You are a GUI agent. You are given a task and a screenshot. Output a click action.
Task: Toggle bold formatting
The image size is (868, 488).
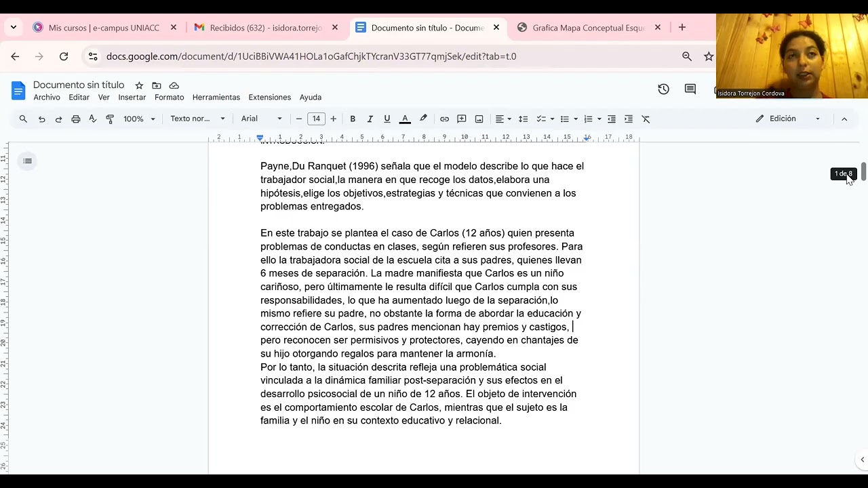353,119
